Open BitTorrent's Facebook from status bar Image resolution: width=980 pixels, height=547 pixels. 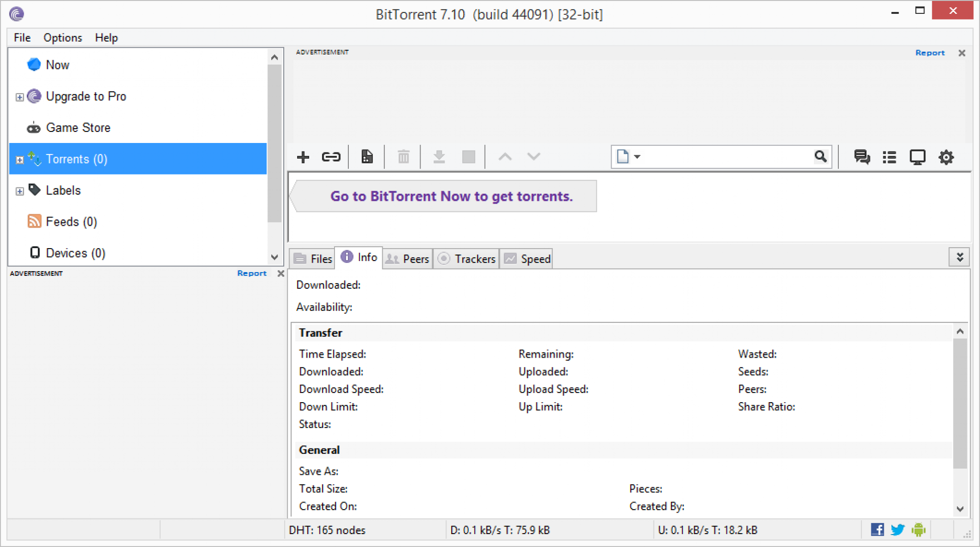877,529
